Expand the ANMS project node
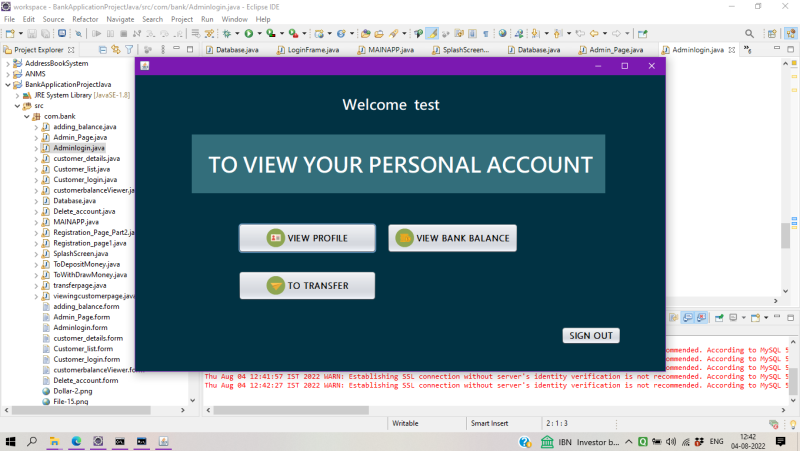This screenshot has height=451, width=800. pyautogui.click(x=8, y=74)
